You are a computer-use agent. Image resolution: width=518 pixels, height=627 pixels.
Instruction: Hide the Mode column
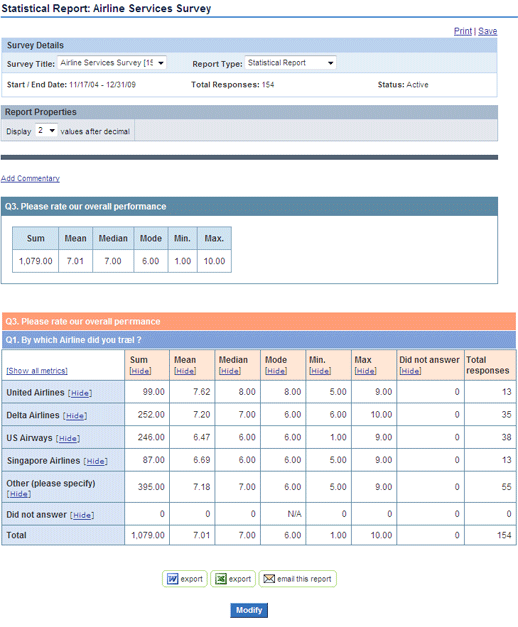(276, 371)
